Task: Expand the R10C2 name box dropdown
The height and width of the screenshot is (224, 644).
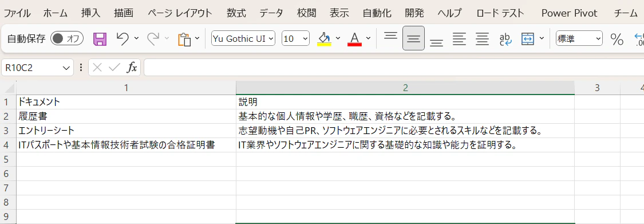Action: coord(66,68)
